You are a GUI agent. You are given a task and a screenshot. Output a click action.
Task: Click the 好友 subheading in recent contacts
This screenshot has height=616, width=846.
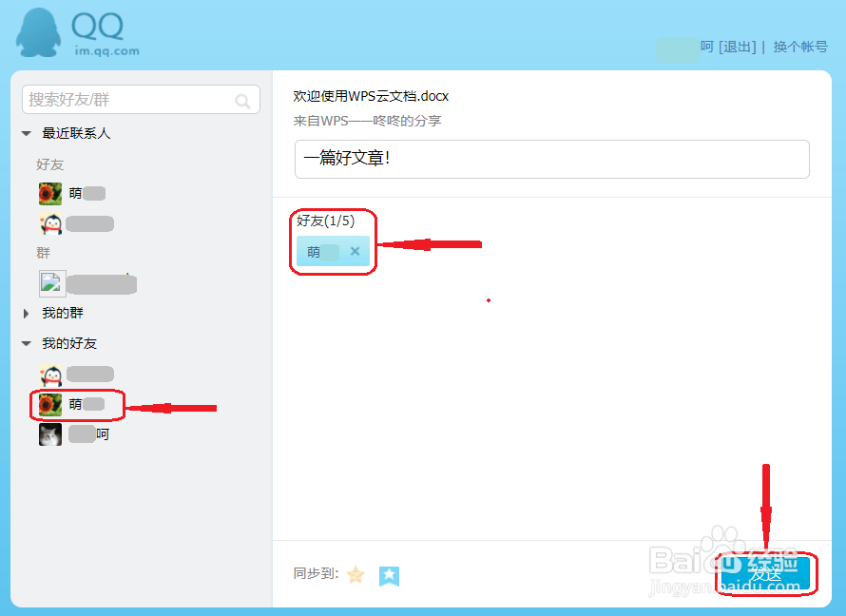(50, 164)
